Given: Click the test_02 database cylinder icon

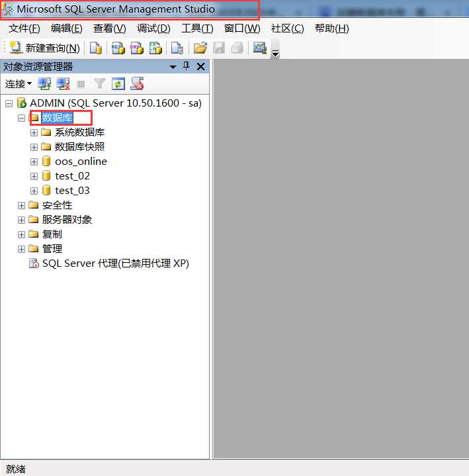Looking at the screenshot, I should coord(46,175).
